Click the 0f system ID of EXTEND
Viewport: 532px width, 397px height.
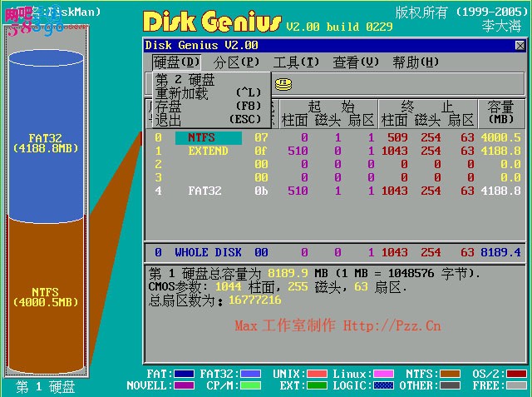coord(261,151)
